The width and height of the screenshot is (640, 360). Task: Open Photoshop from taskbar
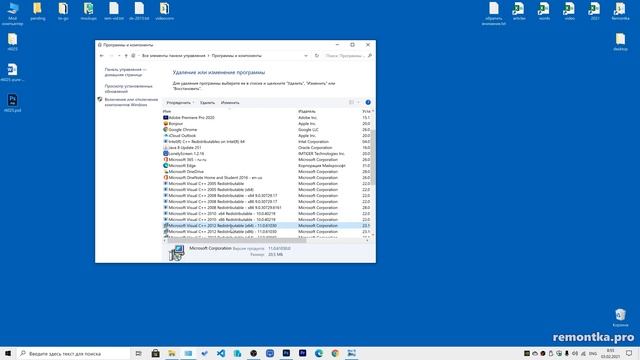tap(286, 353)
